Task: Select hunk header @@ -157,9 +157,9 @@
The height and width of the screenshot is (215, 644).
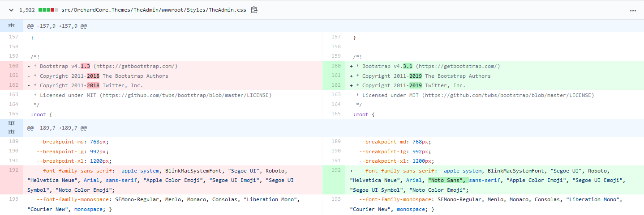Action: (x=57, y=26)
